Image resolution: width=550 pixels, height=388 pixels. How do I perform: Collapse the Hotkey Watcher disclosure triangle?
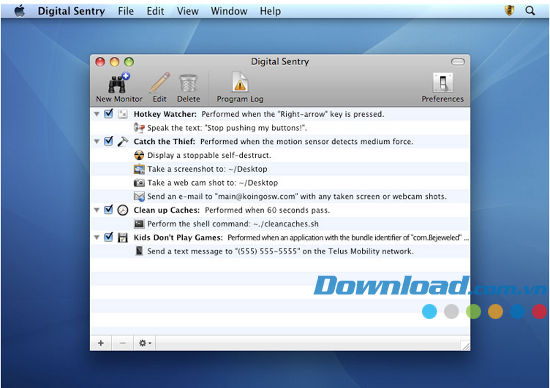pos(97,114)
